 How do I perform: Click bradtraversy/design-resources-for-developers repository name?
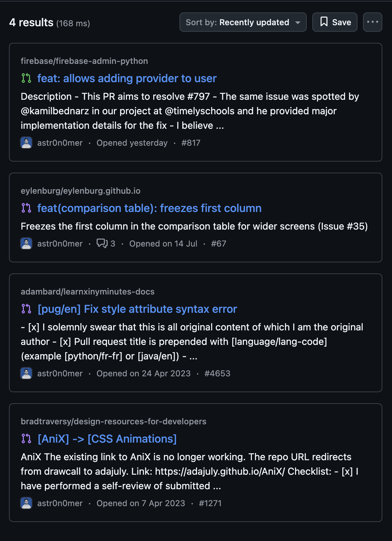click(113, 421)
